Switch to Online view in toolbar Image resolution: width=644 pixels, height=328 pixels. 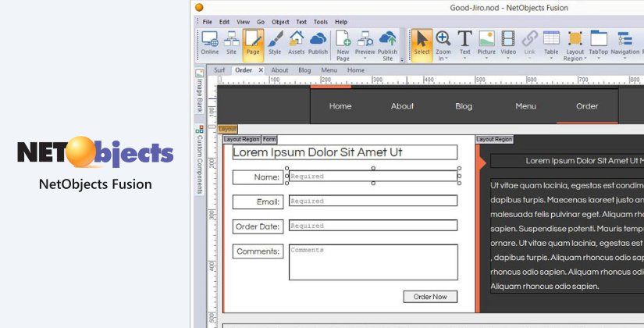click(209, 42)
